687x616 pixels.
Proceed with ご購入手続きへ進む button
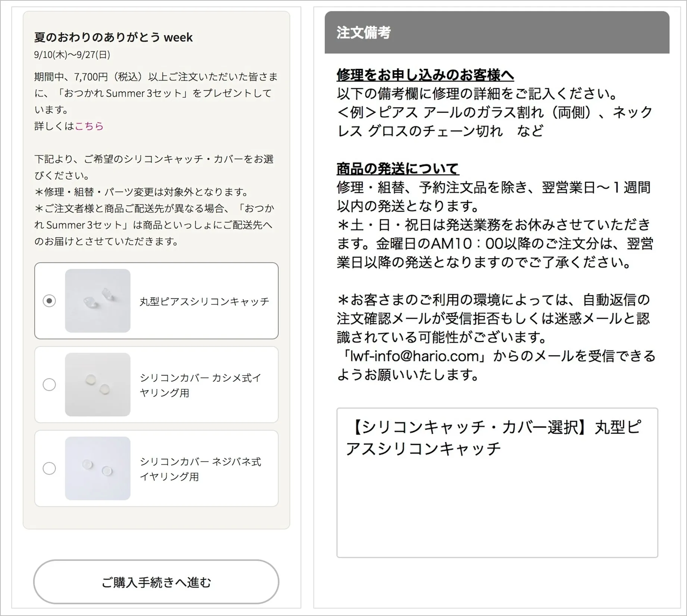(156, 582)
